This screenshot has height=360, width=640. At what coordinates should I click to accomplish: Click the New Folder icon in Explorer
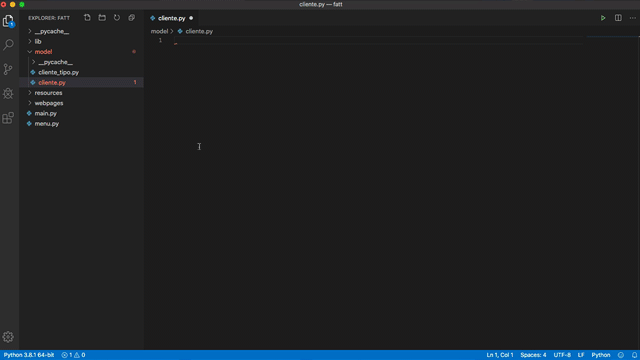[x=102, y=18]
